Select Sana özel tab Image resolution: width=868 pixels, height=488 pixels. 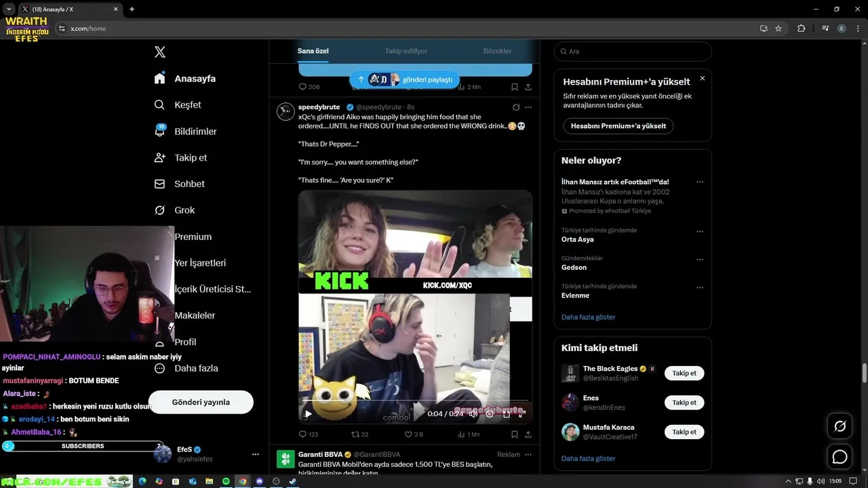(313, 51)
